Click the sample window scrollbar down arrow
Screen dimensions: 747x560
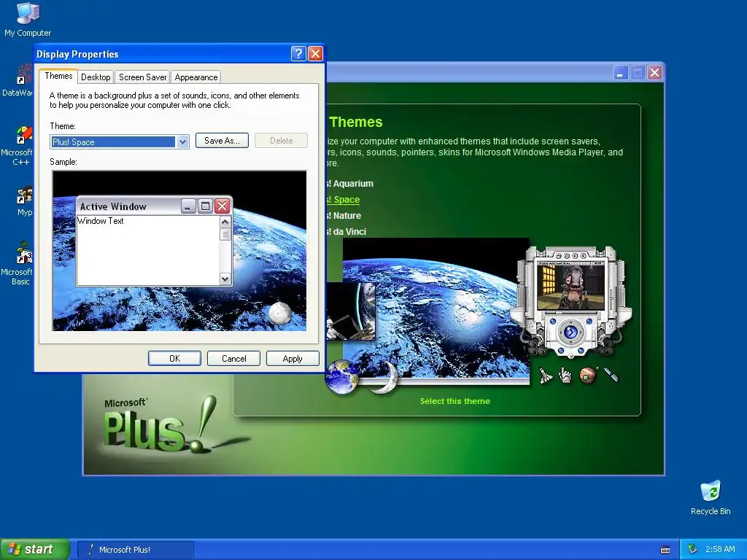click(225, 279)
